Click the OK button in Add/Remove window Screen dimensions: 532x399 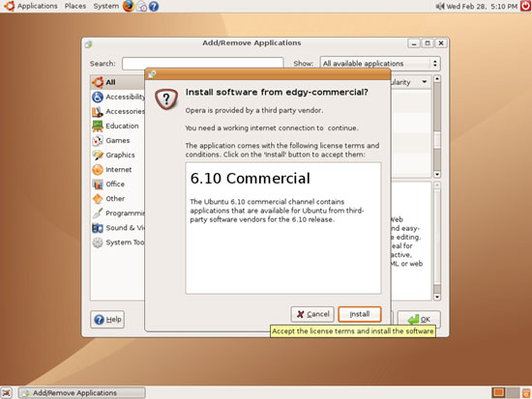(419, 319)
